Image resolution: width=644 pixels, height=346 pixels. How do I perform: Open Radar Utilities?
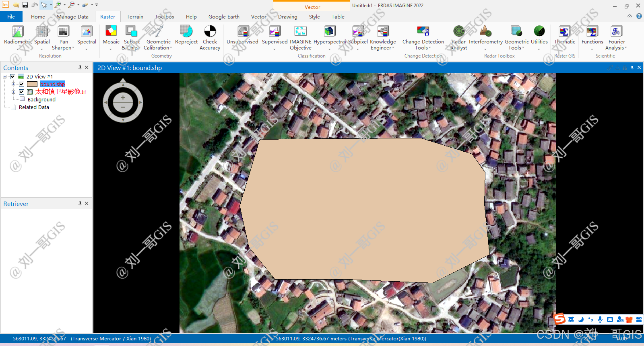[x=539, y=35]
